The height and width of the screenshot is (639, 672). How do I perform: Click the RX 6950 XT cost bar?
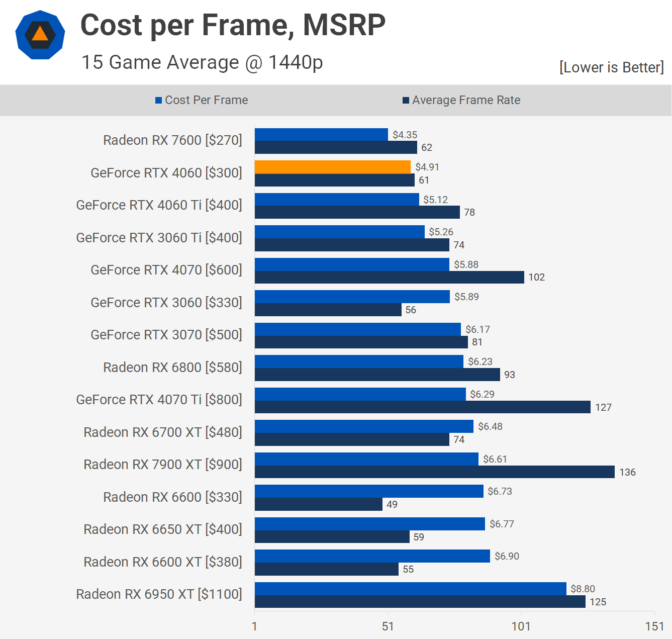tap(411, 589)
